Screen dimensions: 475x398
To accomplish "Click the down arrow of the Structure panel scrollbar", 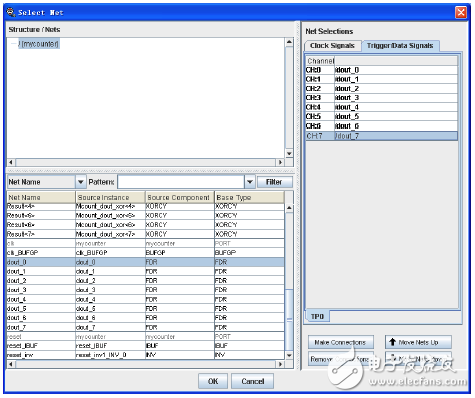I will pos(289,154).
